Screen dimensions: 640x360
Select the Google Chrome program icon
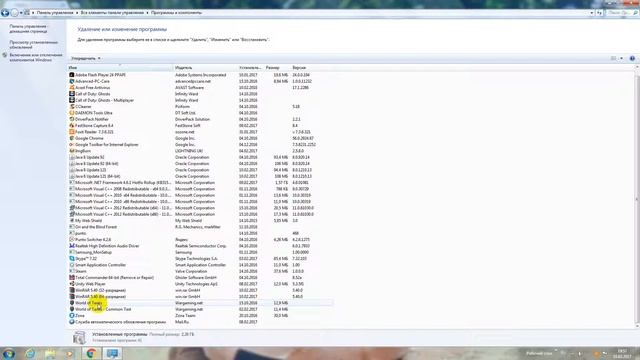72,138
